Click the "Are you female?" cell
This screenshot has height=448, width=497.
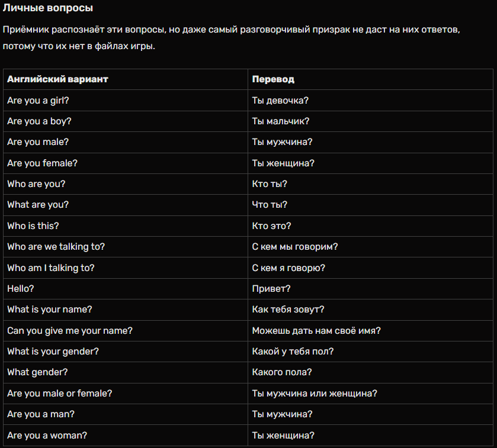click(x=42, y=163)
